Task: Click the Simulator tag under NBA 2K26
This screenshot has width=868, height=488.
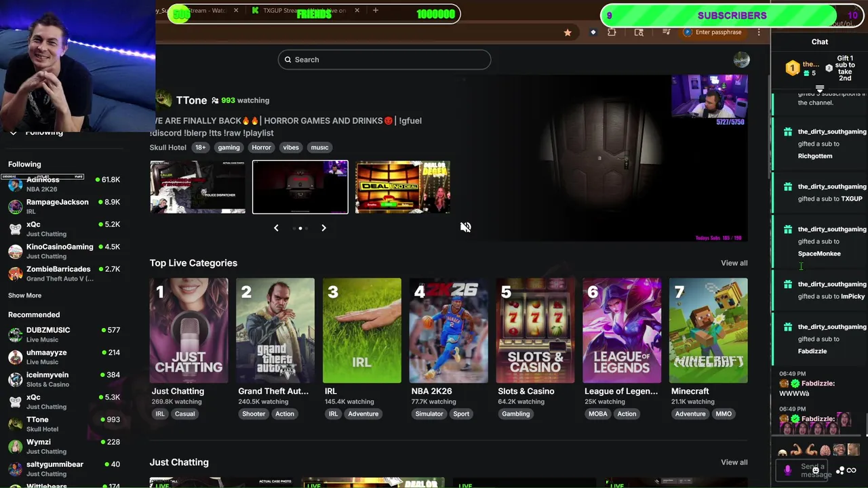Action: point(429,414)
